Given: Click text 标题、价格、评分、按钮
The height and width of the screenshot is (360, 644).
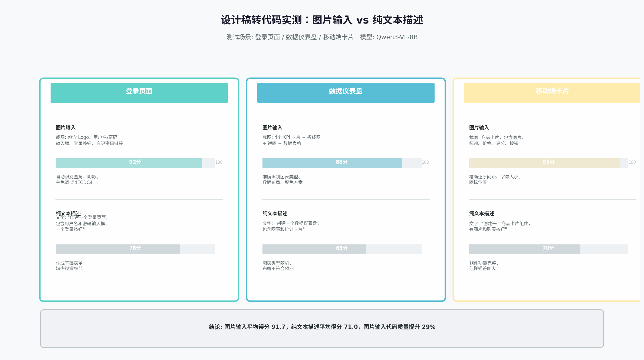Looking at the screenshot, I should tap(494, 143).
